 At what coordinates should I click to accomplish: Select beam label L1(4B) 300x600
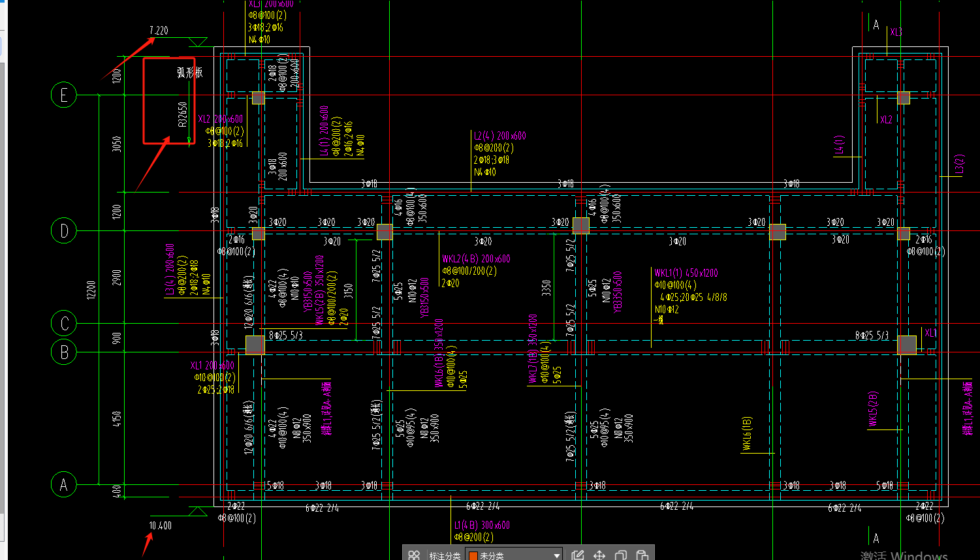tap(482, 525)
